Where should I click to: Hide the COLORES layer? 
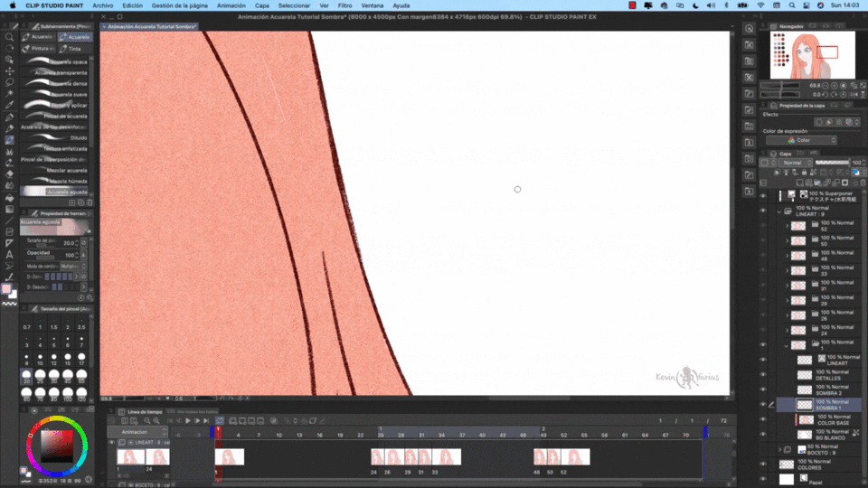pyautogui.click(x=763, y=465)
